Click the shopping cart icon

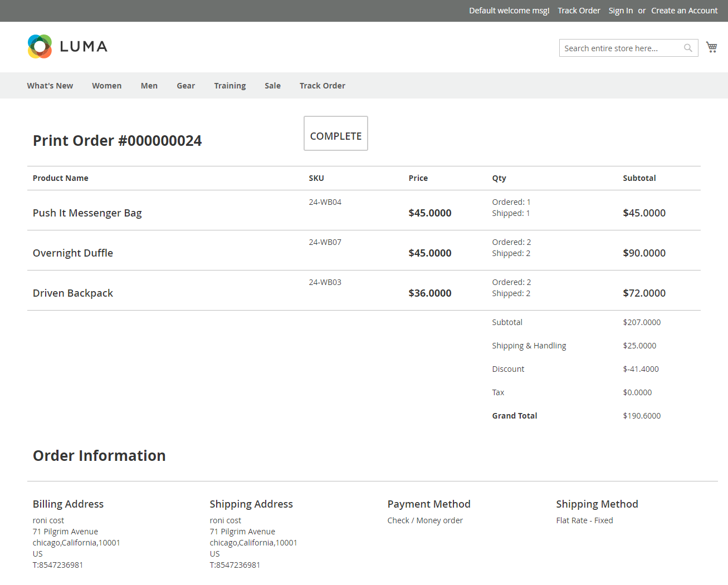[711, 47]
